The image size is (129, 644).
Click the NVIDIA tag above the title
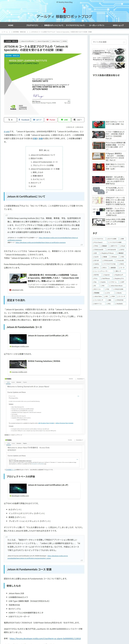tap(64, 41)
